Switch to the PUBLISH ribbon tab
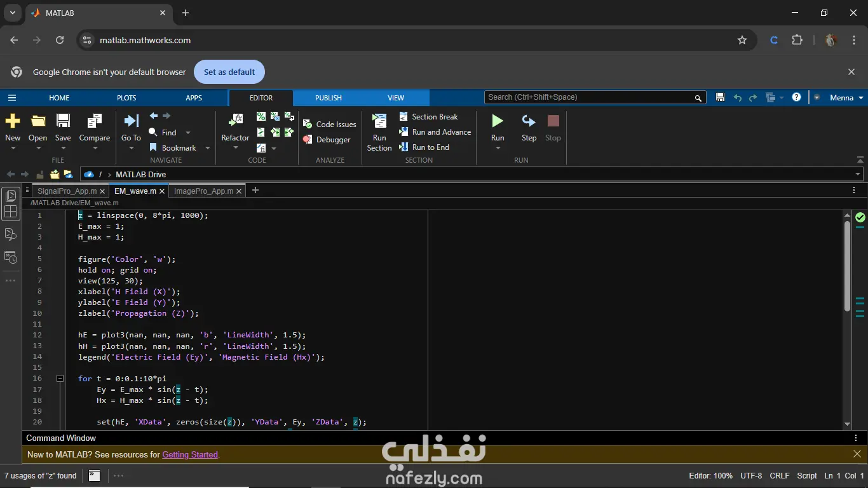Viewport: 868px width, 488px height. tap(329, 98)
